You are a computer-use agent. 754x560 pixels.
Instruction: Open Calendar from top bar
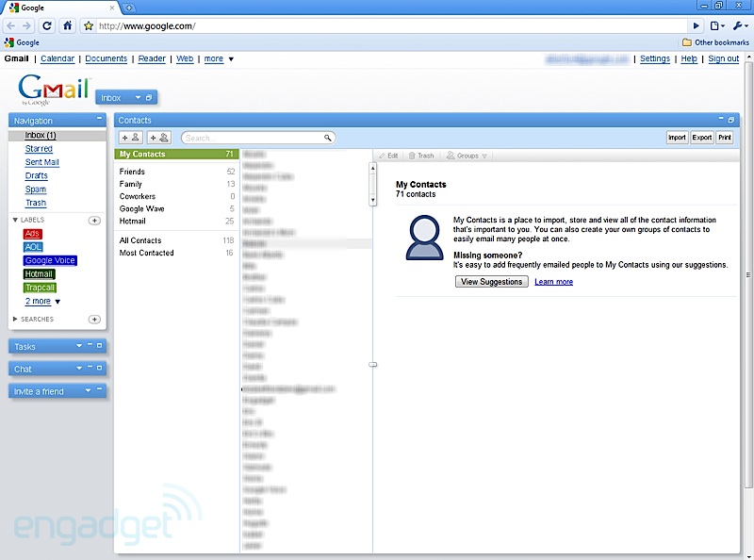(x=57, y=58)
